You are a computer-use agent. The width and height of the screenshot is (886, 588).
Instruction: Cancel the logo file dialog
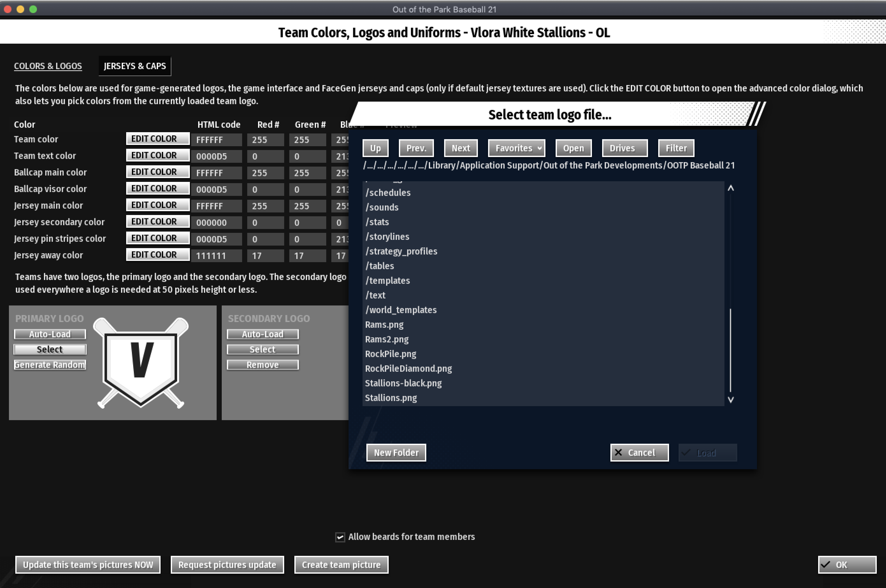point(639,453)
